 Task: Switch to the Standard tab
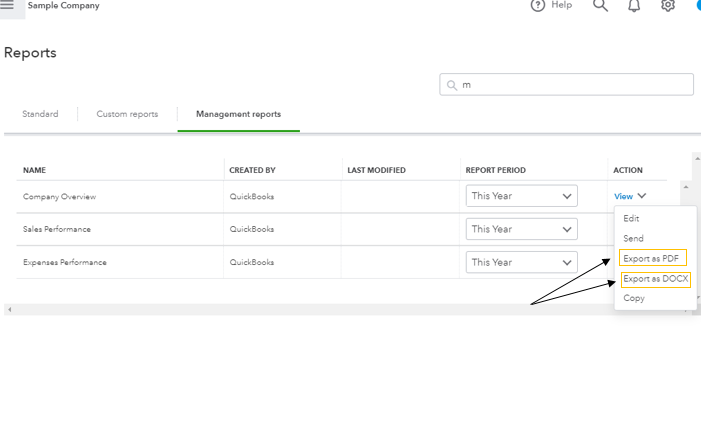[x=40, y=114]
